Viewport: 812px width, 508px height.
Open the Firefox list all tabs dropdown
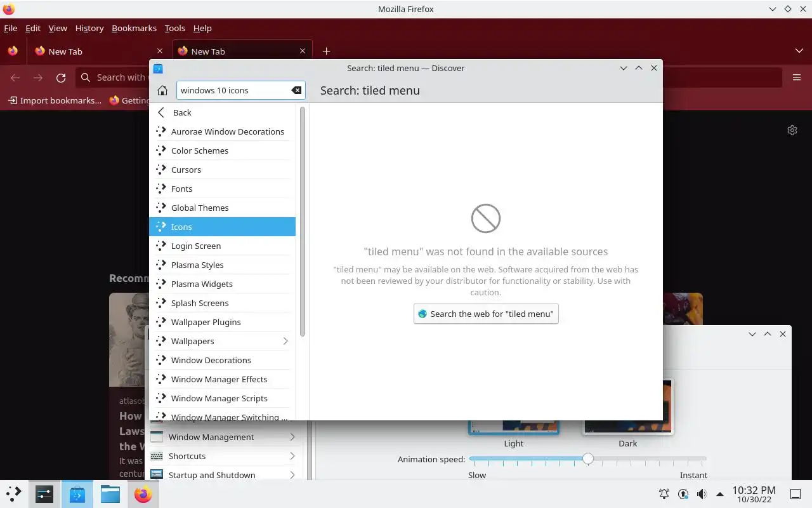799,51
